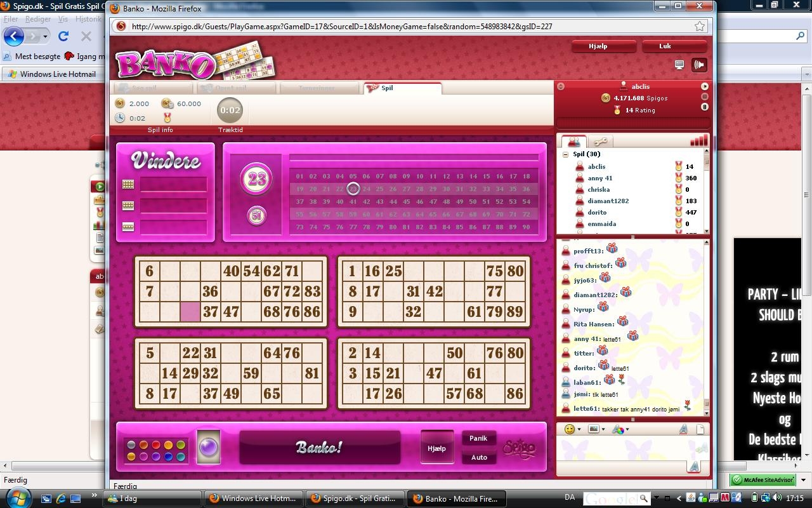Viewport: 812px width, 508px height.
Task: Click the bookmark star in address bar
Action: pos(699,26)
